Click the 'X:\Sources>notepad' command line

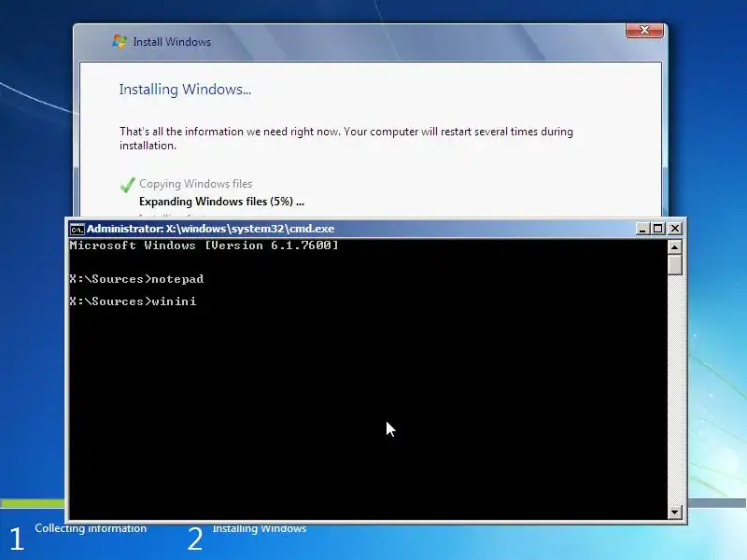point(136,278)
